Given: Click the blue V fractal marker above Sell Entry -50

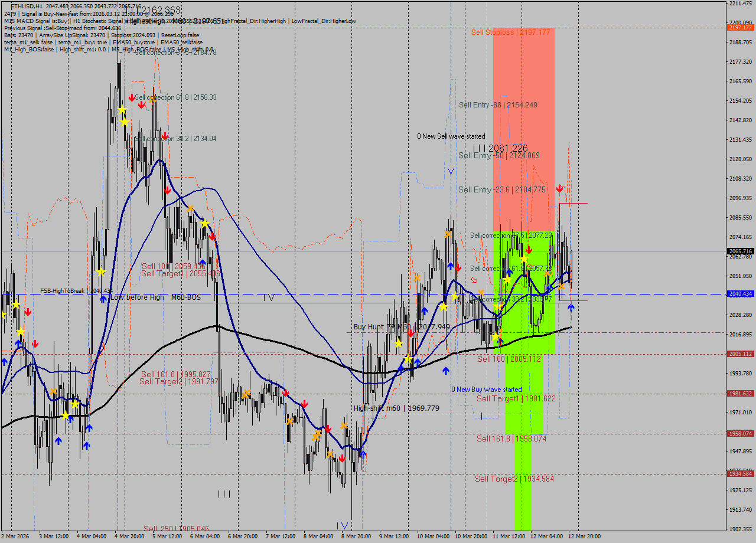Looking at the screenshot, I should point(451,170).
